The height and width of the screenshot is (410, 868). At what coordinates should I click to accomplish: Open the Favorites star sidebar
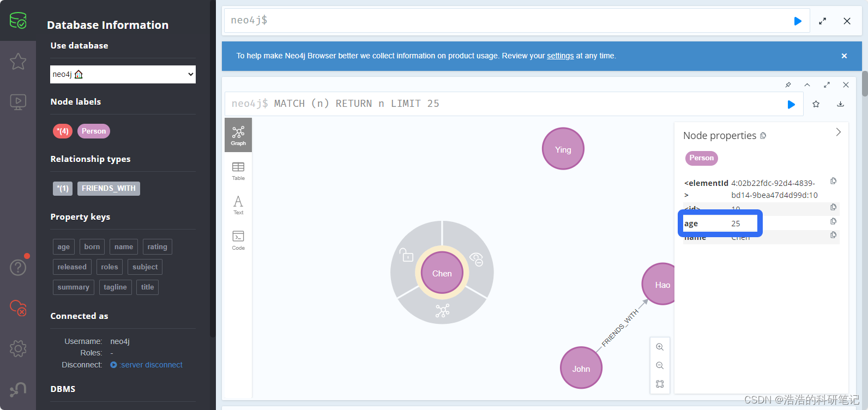click(x=18, y=61)
